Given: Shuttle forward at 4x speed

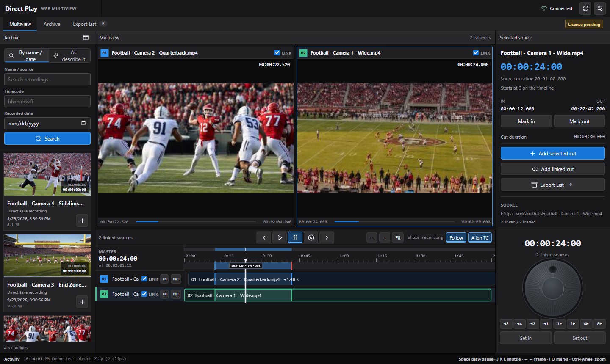Looking at the screenshot, I should [x=586, y=324].
